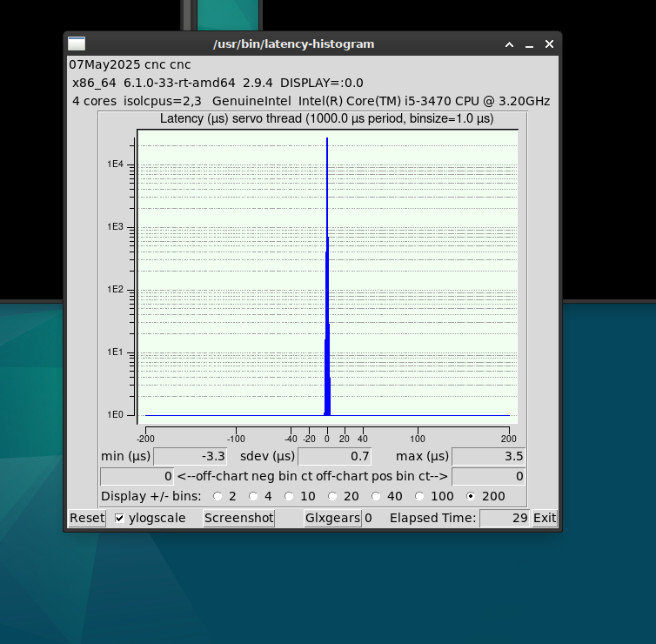Image resolution: width=656 pixels, height=644 pixels.
Task: Select 10 bins display radio button
Action: (289, 496)
